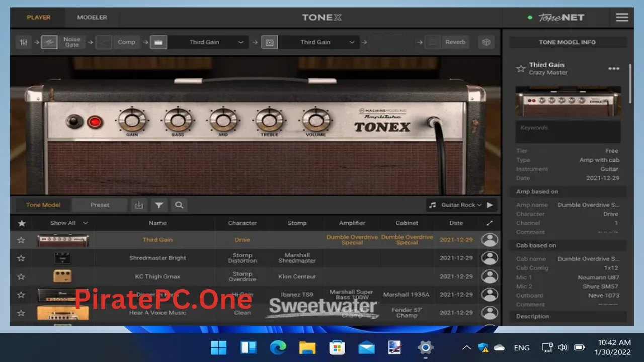Sort by the Stomp column header

(297, 223)
